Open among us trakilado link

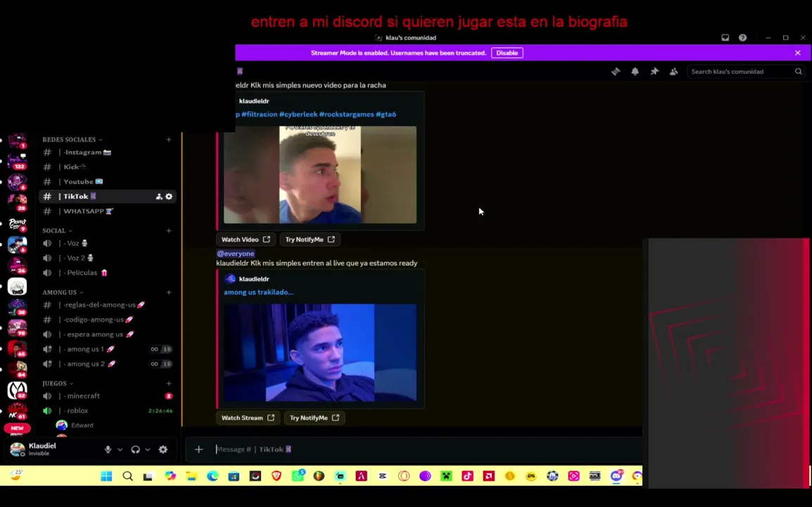(258, 292)
